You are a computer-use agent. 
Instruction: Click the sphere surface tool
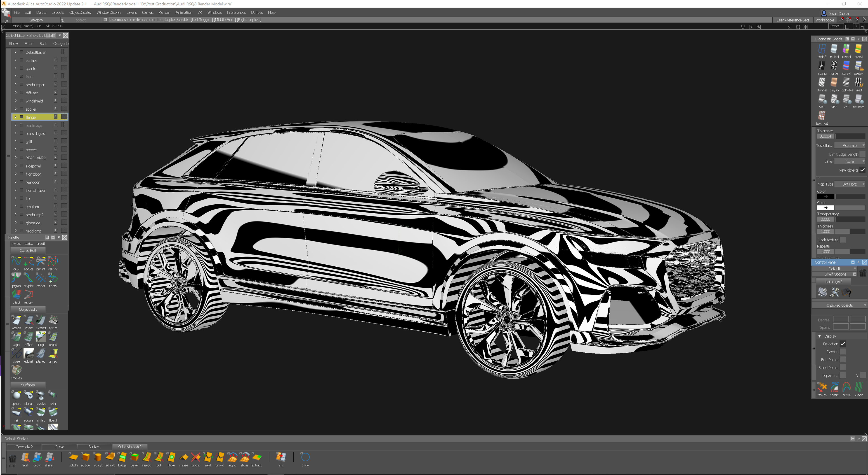(16, 395)
